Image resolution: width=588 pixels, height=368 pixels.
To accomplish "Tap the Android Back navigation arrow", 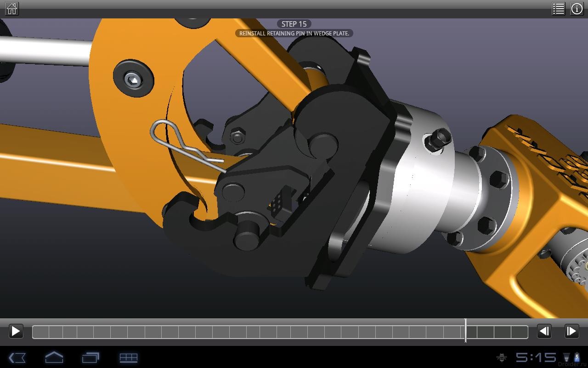I will click(x=17, y=358).
